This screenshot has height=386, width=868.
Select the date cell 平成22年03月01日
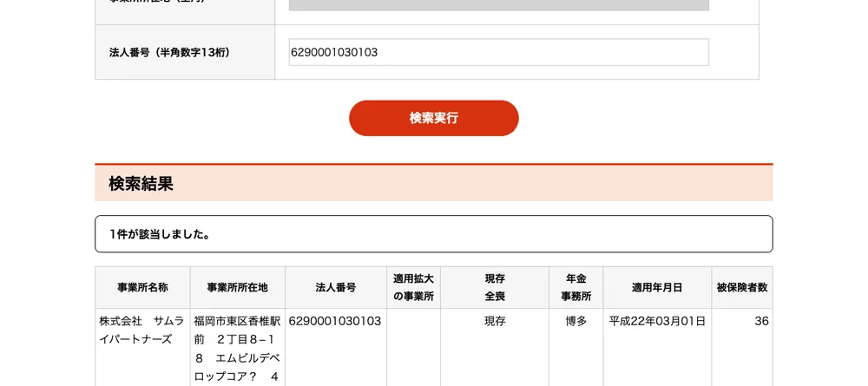[x=658, y=347]
